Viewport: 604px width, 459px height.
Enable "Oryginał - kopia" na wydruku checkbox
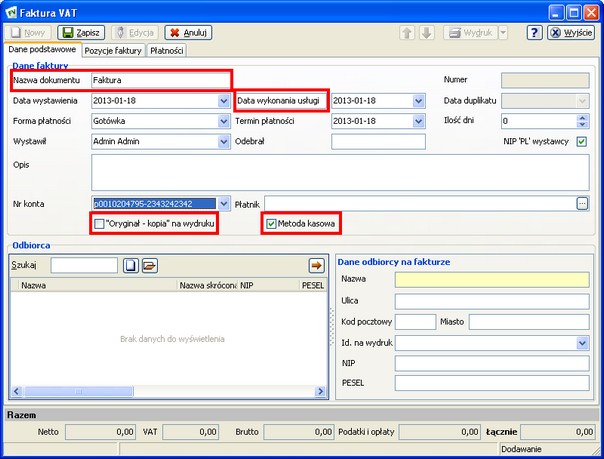pyautogui.click(x=98, y=225)
